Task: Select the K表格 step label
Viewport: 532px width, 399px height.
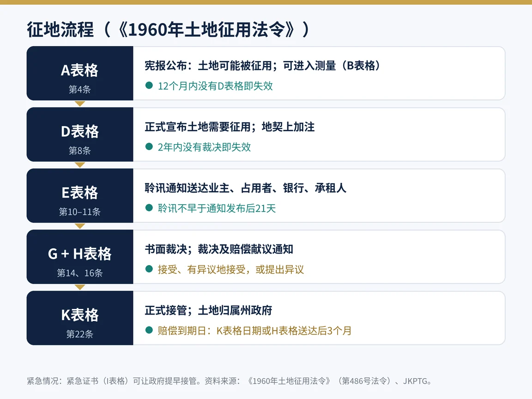Action: (80, 315)
